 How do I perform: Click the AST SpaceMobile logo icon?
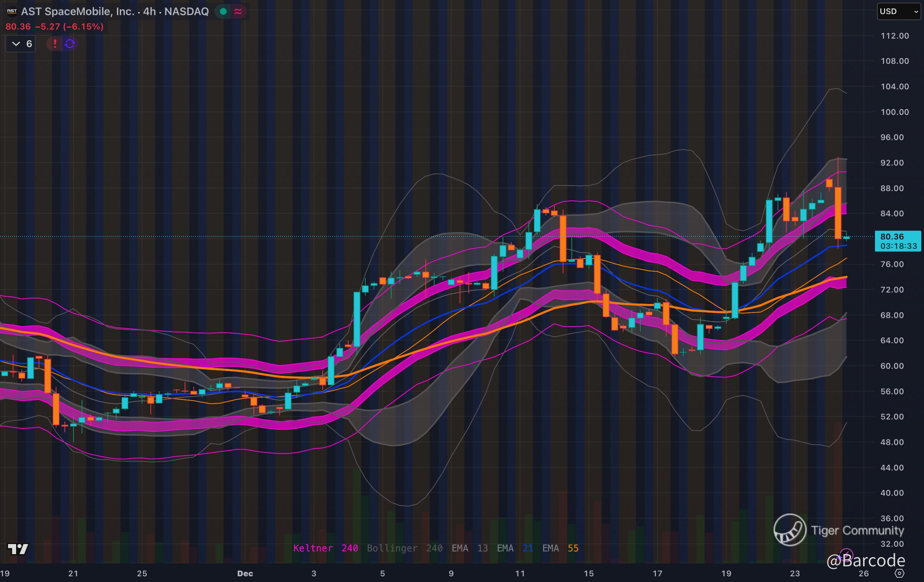click(x=12, y=11)
